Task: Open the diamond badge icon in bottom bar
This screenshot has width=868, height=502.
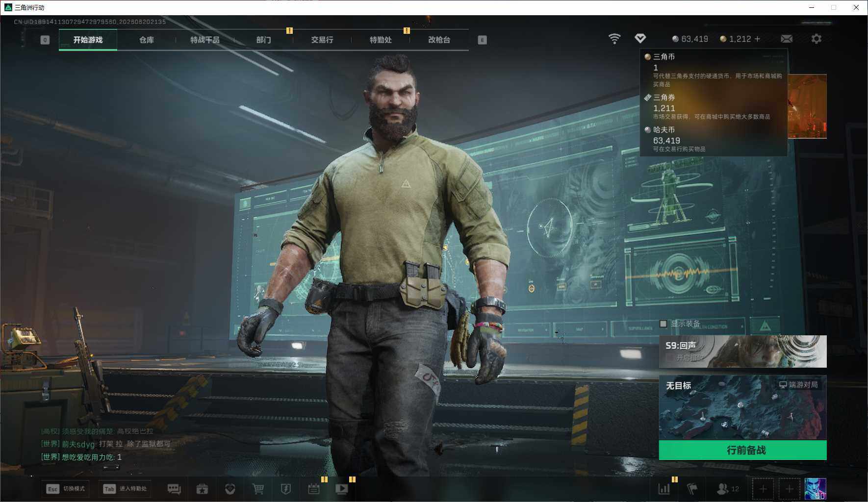Action: coord(230,489)
